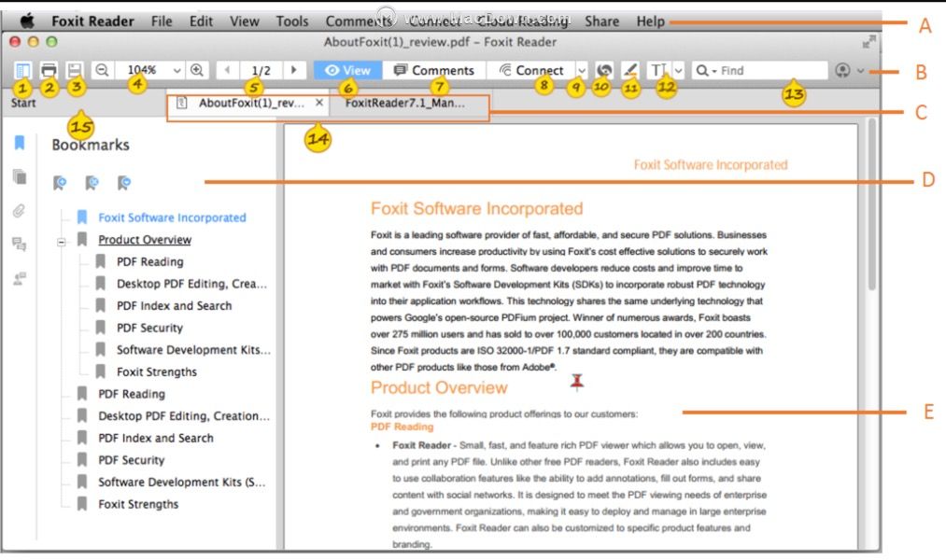This screenshot has width=946, height=560.
Task: Click the Product Overview heading in document
Action: (x=439, y=387)
